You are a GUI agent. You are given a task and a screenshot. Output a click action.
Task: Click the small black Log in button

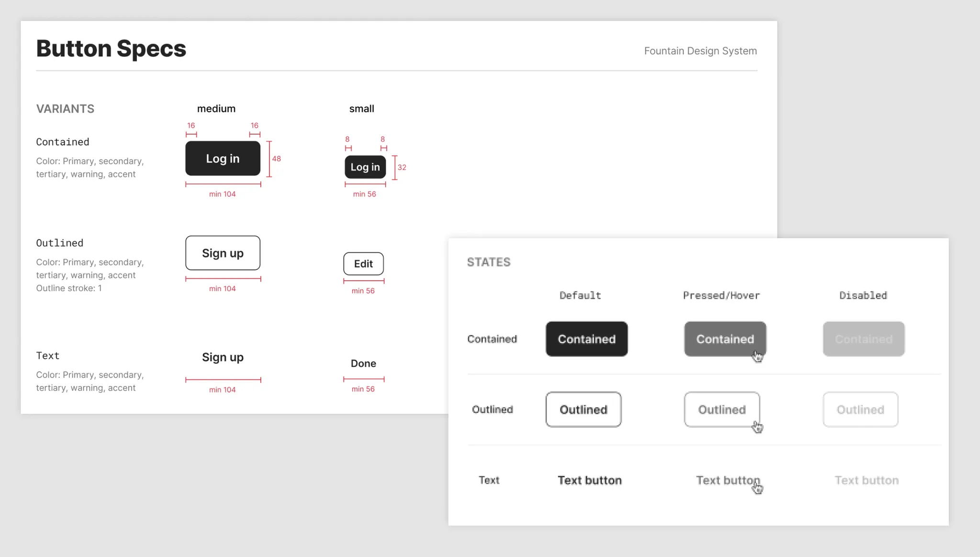[x=365, y=167]
